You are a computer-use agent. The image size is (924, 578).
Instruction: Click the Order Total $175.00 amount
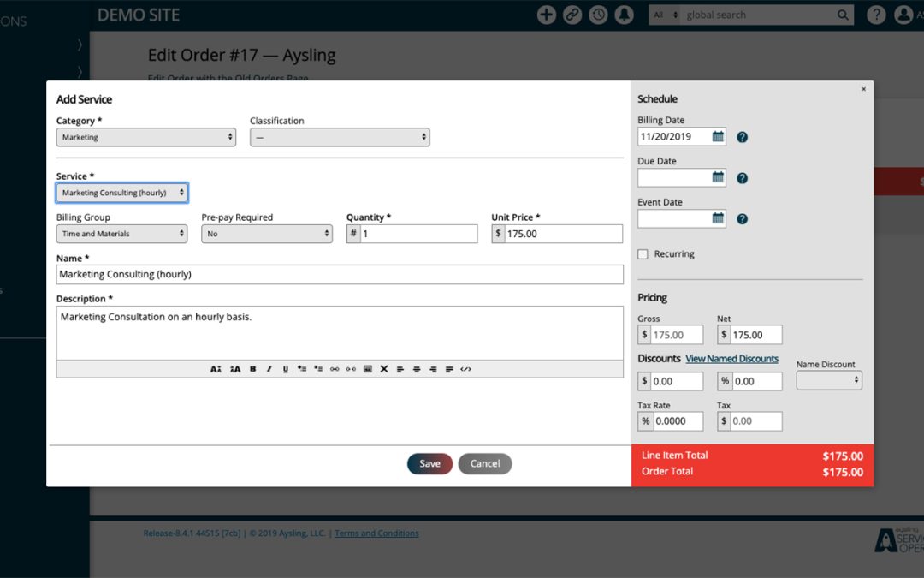[x=843, y=472]
